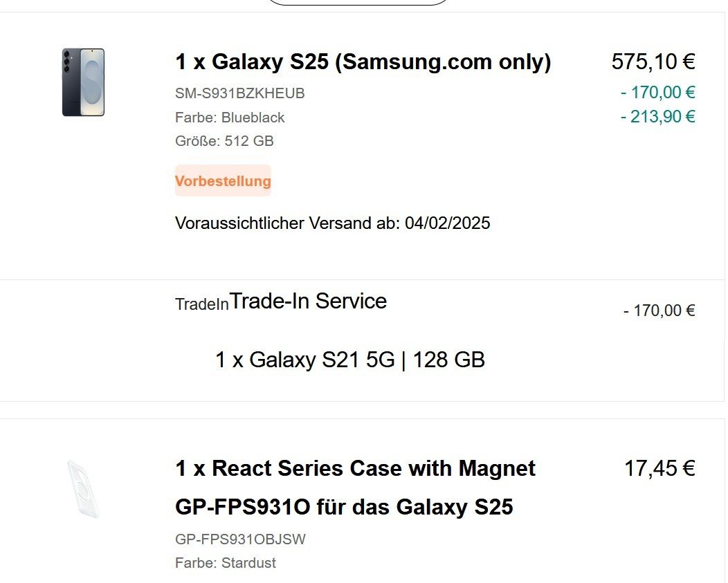
Task: Click the orange Vorbestellung badge
Action: pos(223,181)
